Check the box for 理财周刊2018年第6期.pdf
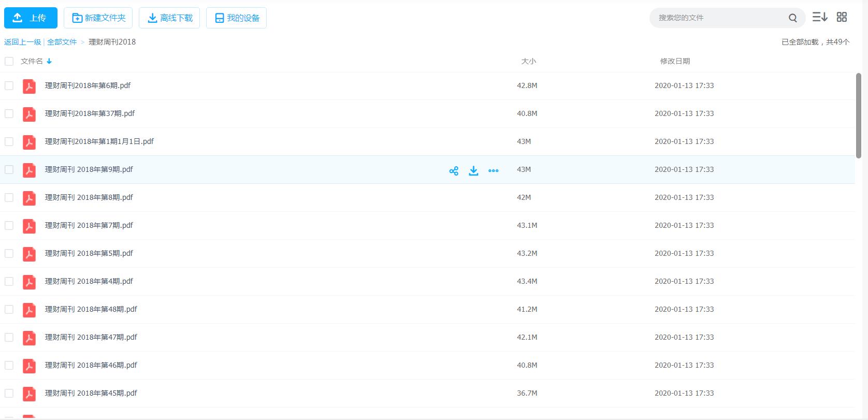This screenshot has width=868, height=420. tap(9, 85)
